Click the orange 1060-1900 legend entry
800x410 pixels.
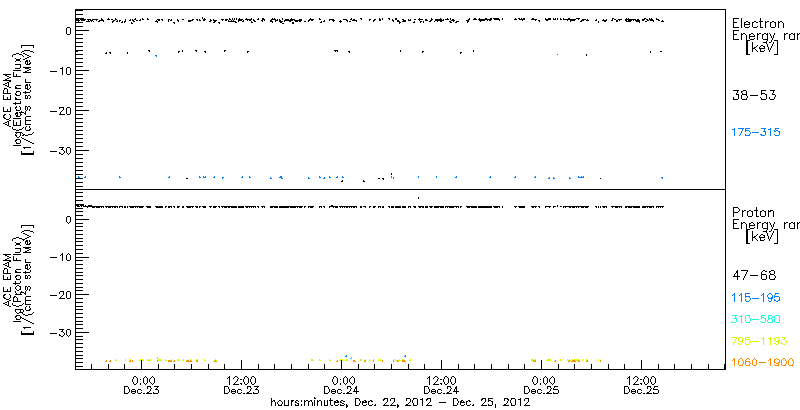763,363
